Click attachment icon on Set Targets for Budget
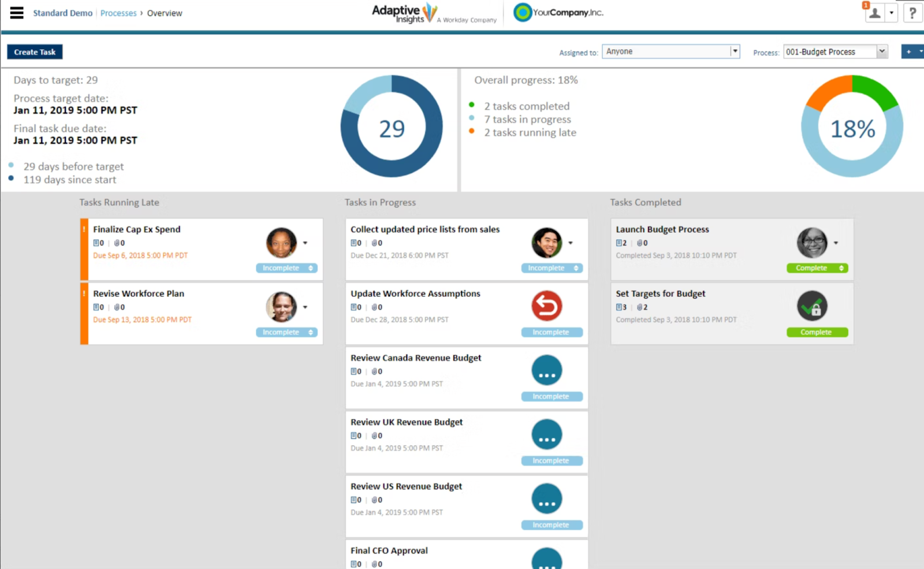 click(640, 307)
